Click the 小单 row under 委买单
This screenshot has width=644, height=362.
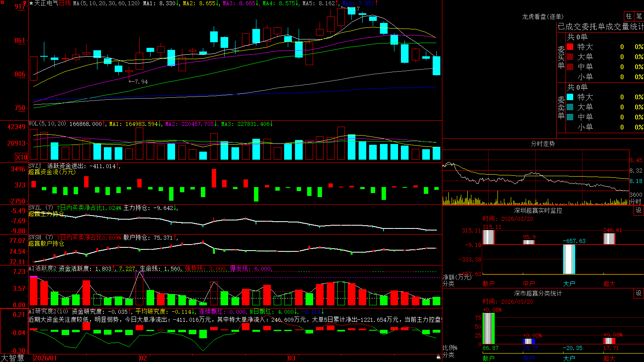tap(605, 77)
